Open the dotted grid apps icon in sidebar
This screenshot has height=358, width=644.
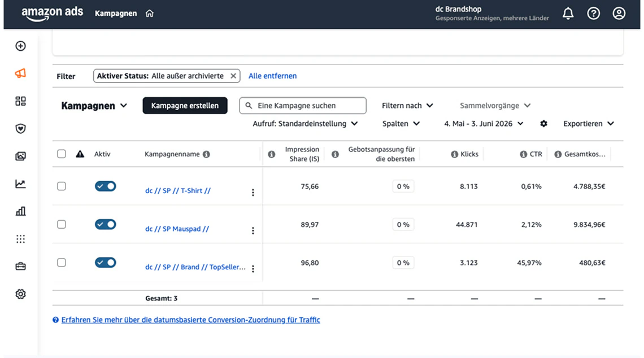point(20,239)
